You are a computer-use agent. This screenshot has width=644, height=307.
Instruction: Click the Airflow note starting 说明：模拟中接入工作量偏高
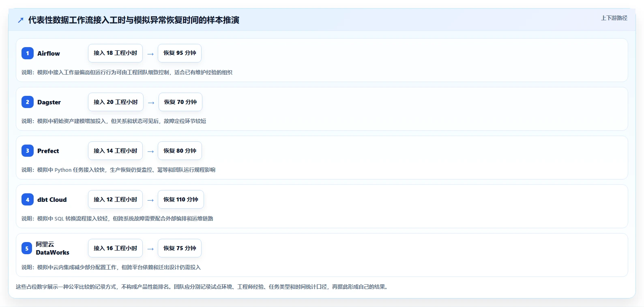[x=127, y=72]
